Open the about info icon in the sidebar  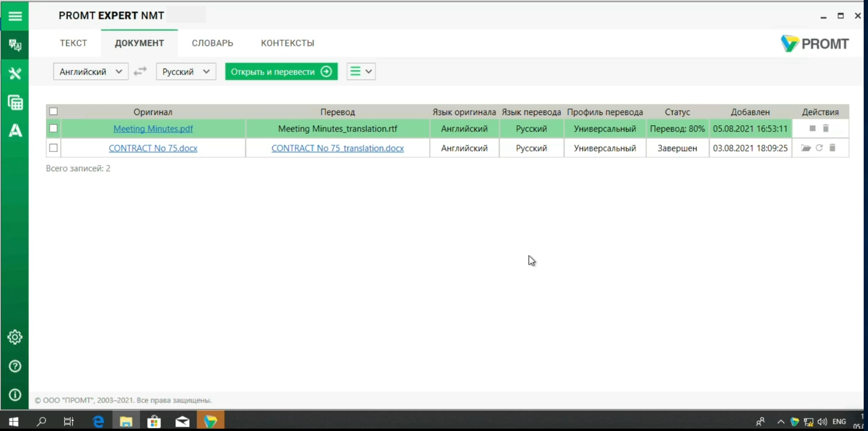[15, 395]
